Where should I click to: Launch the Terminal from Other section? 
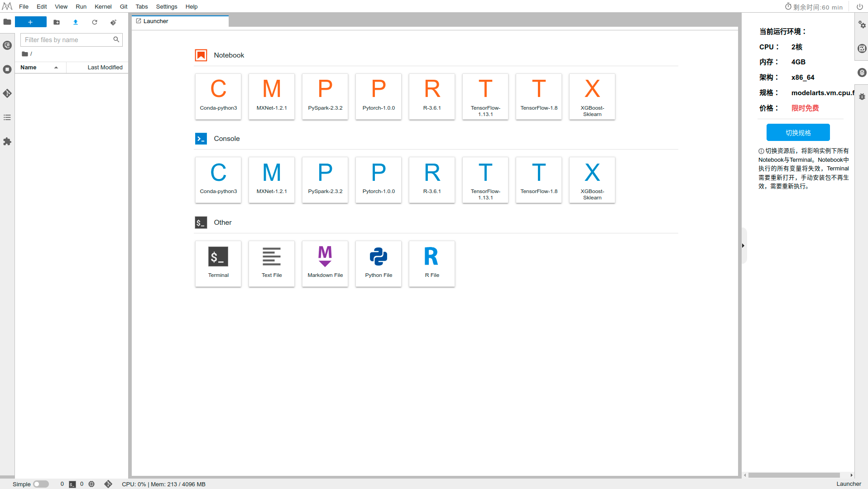tap(218, 263)
